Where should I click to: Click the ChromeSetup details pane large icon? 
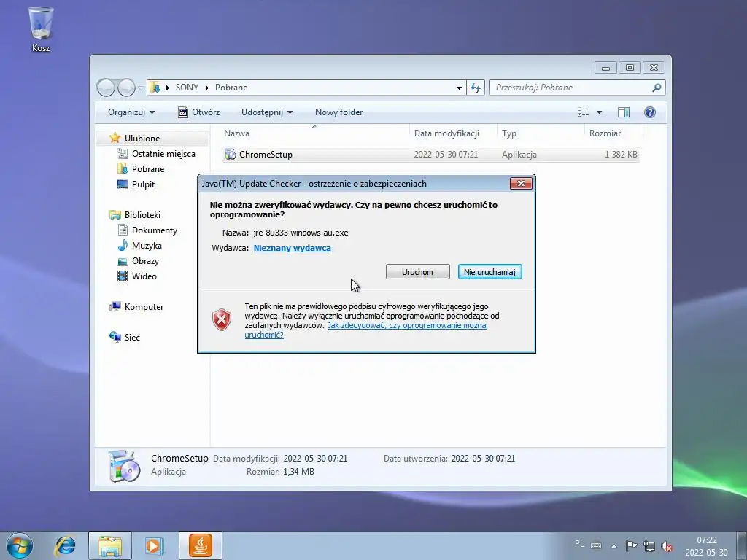pyautogui.click(x=124, y=466)
